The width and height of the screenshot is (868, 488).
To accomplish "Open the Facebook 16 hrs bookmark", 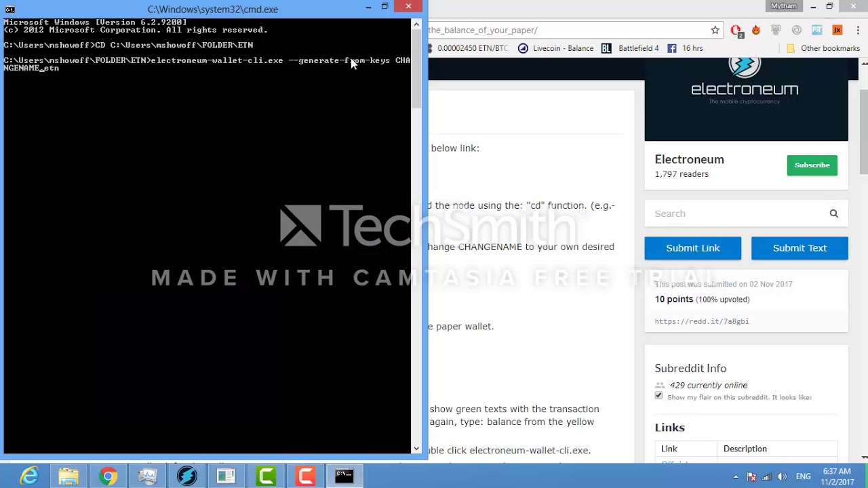I will [x=685, y=48].
